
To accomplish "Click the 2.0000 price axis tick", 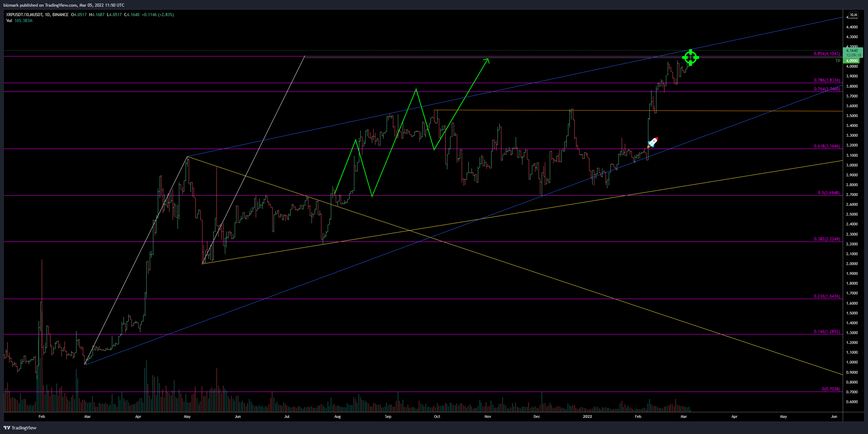I will coord(852,264).
